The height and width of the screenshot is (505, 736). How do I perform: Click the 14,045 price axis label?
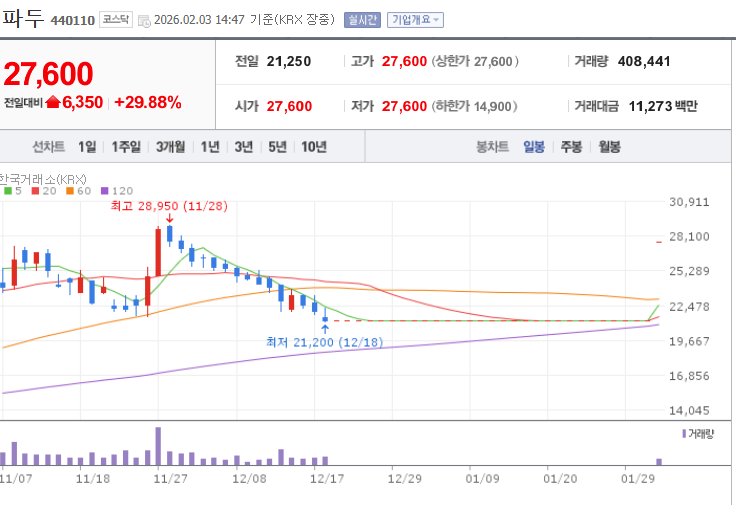tap(689, 411)
